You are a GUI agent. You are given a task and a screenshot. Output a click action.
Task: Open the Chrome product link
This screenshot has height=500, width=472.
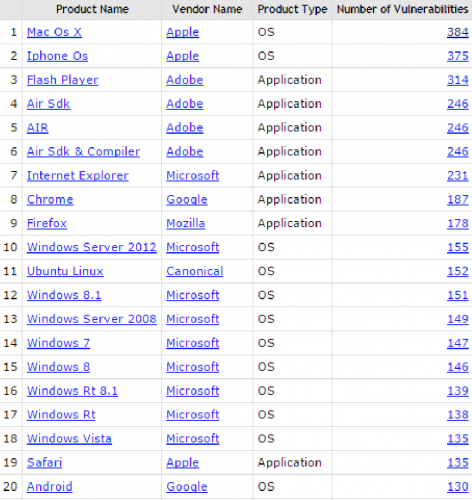50,199
